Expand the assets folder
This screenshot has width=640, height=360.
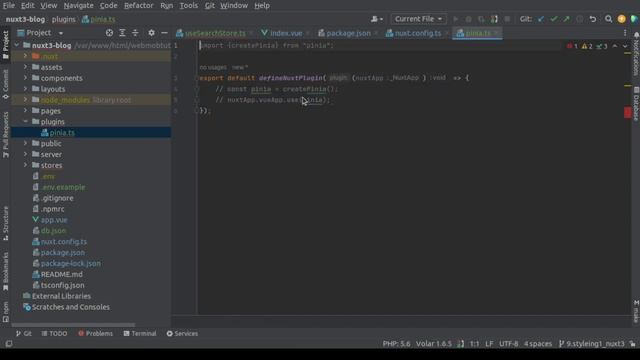(25, 67)
